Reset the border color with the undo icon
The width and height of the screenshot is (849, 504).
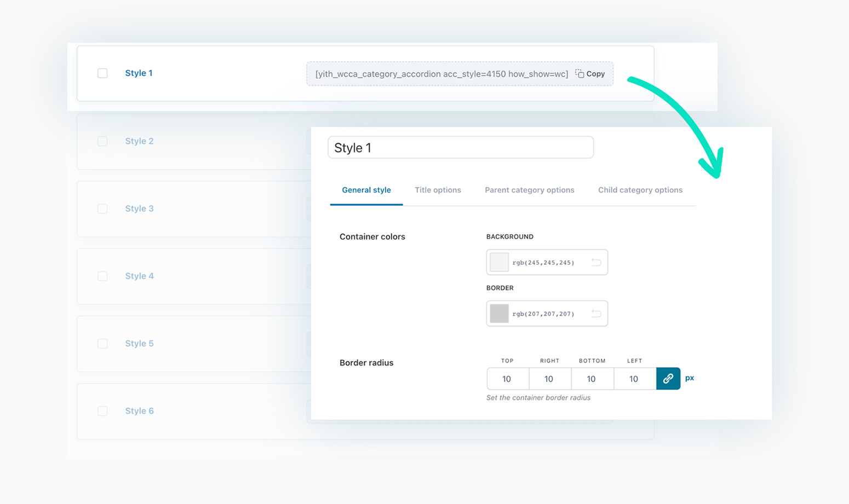click(596, 314)
